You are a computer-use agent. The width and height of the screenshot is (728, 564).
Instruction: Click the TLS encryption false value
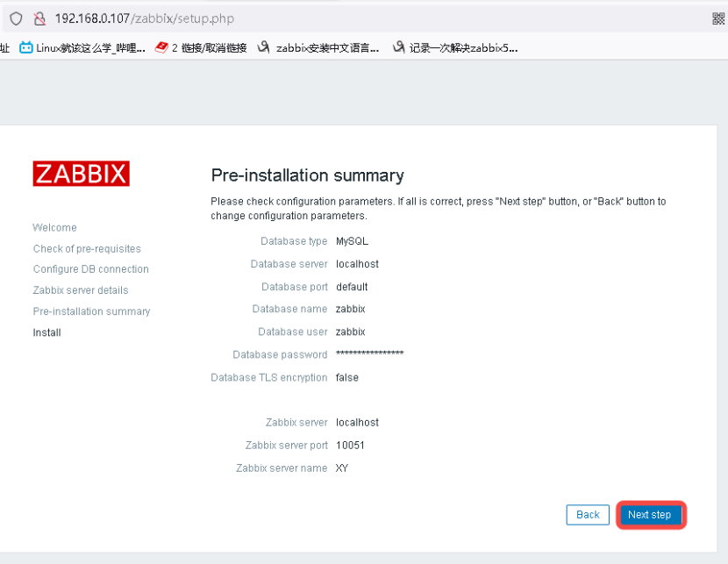click(x=346, y=377)
